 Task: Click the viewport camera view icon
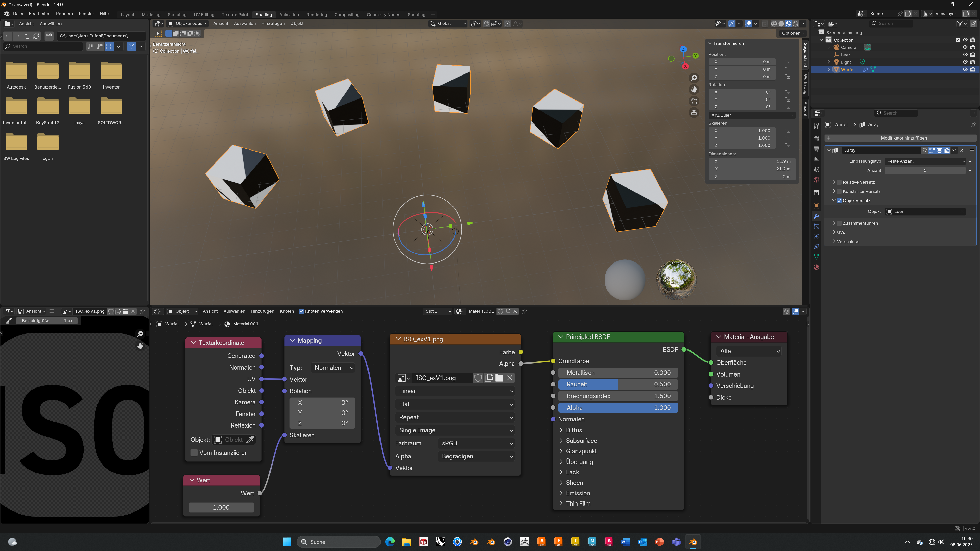click(694, 101)
